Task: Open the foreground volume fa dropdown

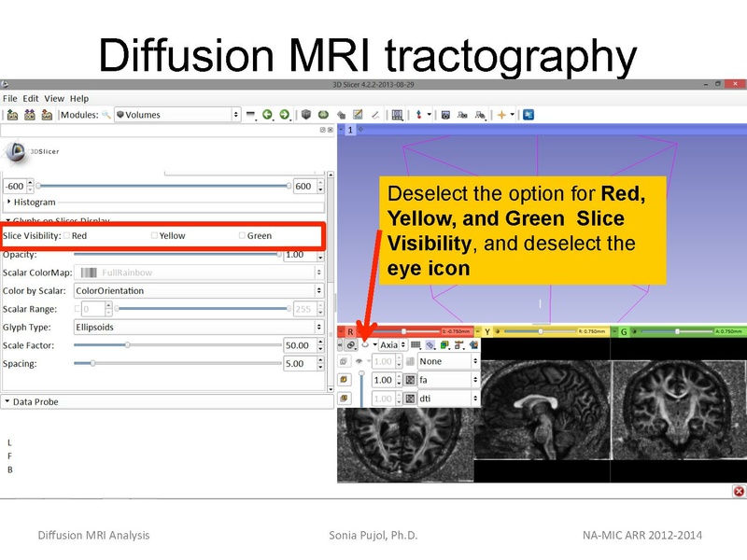Action: [x=448, y=380]
